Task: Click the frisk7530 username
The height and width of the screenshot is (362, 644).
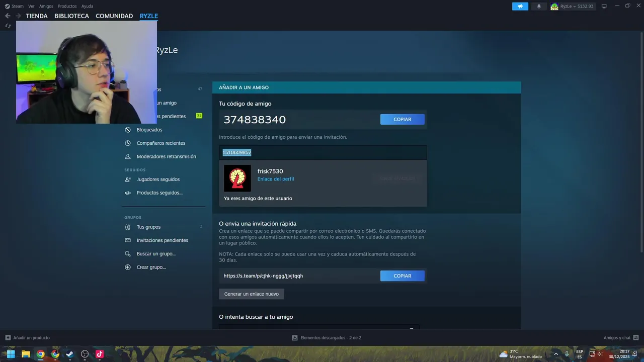Action: coord(270,171)
